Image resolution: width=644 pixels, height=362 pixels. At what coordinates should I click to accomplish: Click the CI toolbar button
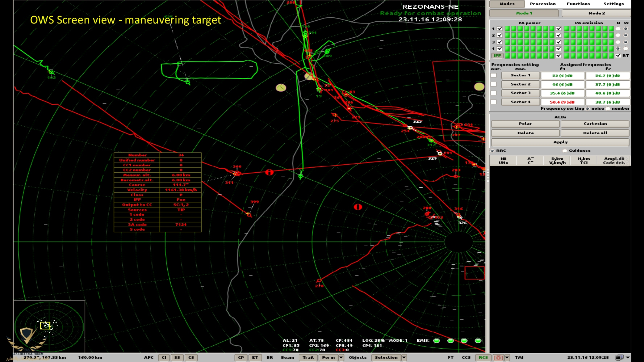(164, 357)
